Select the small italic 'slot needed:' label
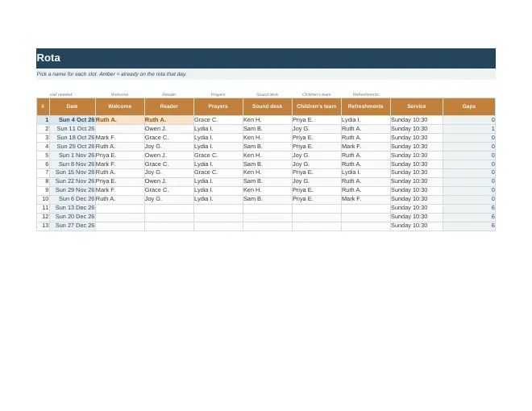The height and width of the screenshot is (411, 532). tap(61, 94)
